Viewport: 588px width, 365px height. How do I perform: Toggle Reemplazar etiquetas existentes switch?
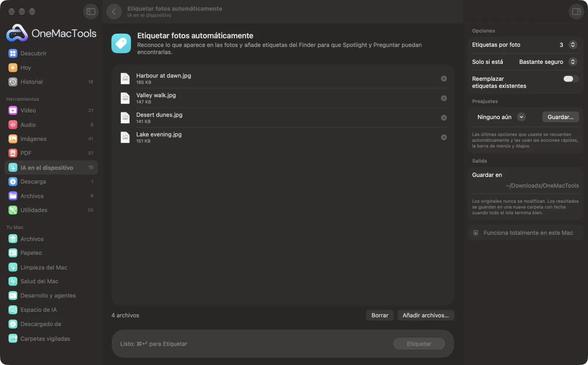pyautogui.click(x=571, y=79)
